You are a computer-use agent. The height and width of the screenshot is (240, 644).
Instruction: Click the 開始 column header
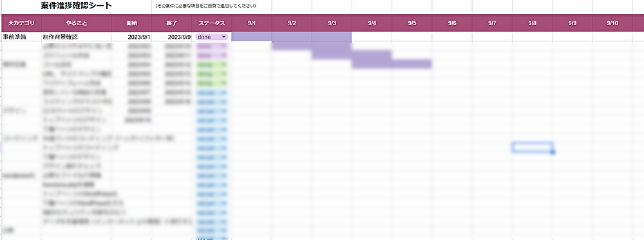(132, 23)
